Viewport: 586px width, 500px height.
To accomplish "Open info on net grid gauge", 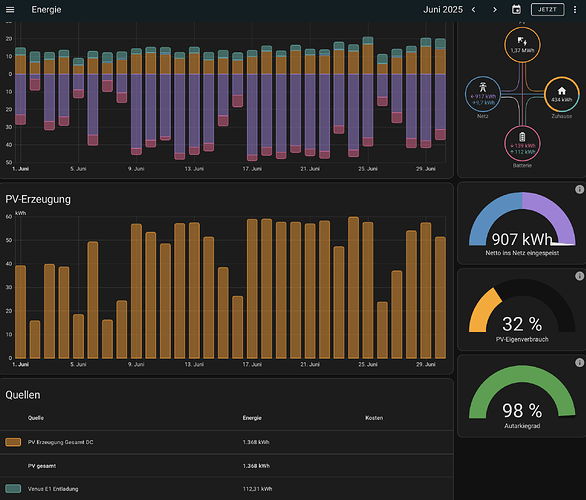I will coord(579,189).
